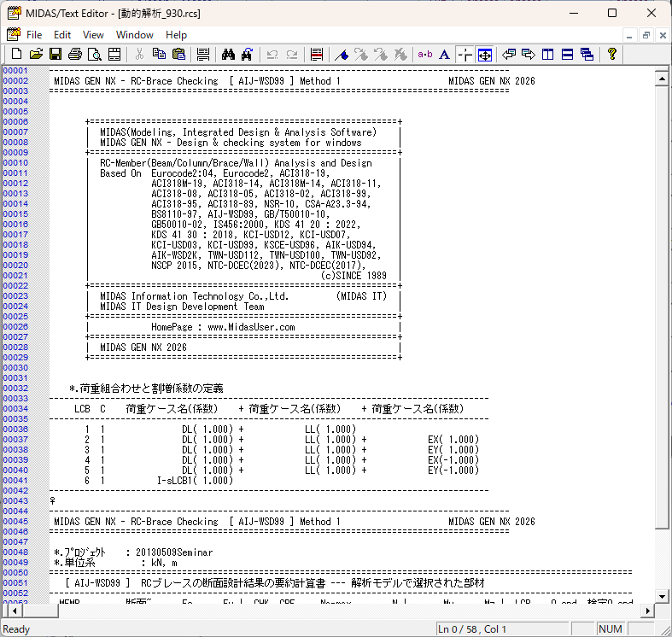Open the File menu

34,35
